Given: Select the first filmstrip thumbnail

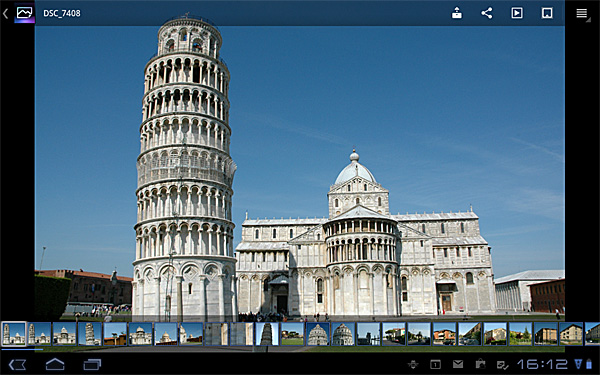Looking at the screenshot, I should click(14, 334).
